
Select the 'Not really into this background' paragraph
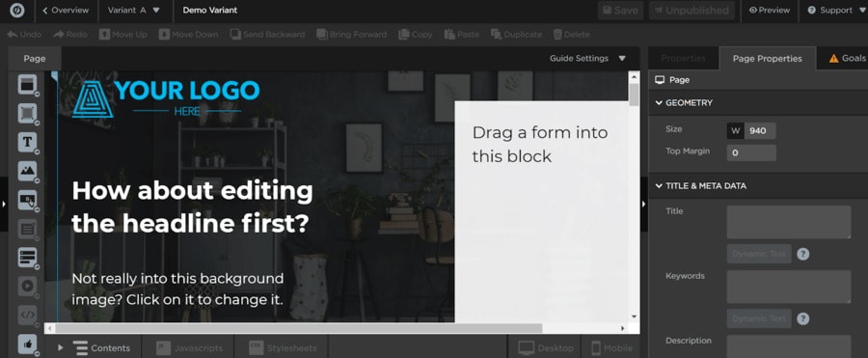[177, 289]
